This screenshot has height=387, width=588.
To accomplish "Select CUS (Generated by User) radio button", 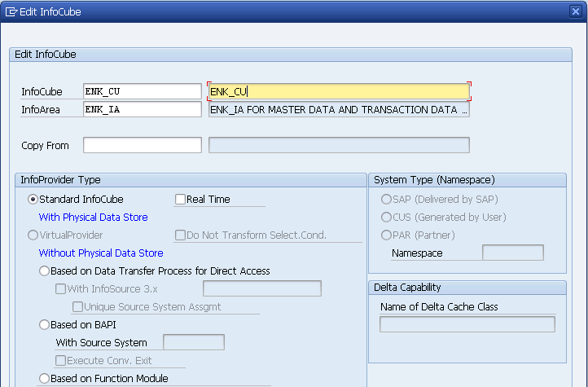I will (x=386, y=217).
